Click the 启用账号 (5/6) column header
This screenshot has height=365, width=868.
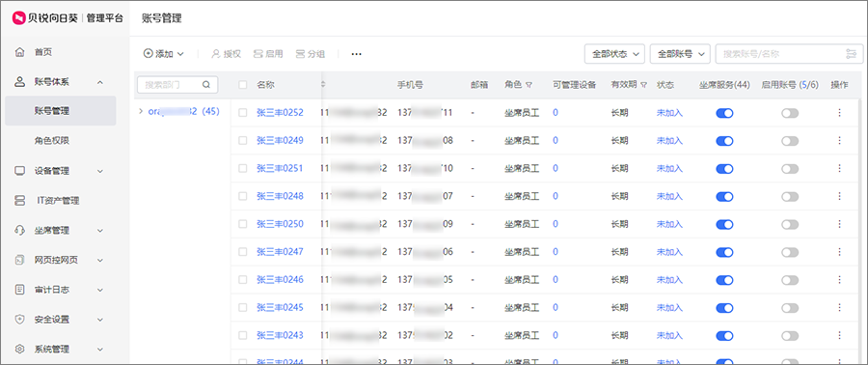click(x=790, y=85)
